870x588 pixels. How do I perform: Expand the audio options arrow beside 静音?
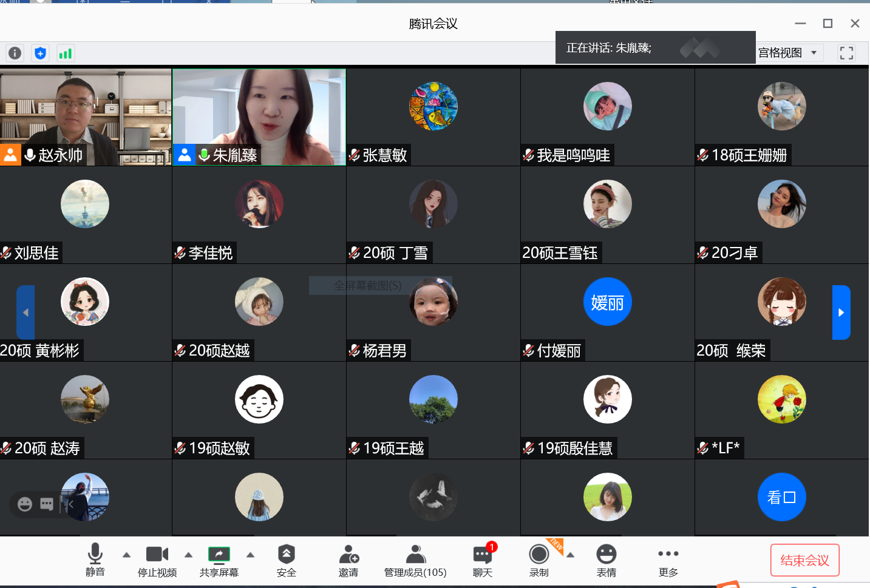pyautogui.click(x=126, y=555)
